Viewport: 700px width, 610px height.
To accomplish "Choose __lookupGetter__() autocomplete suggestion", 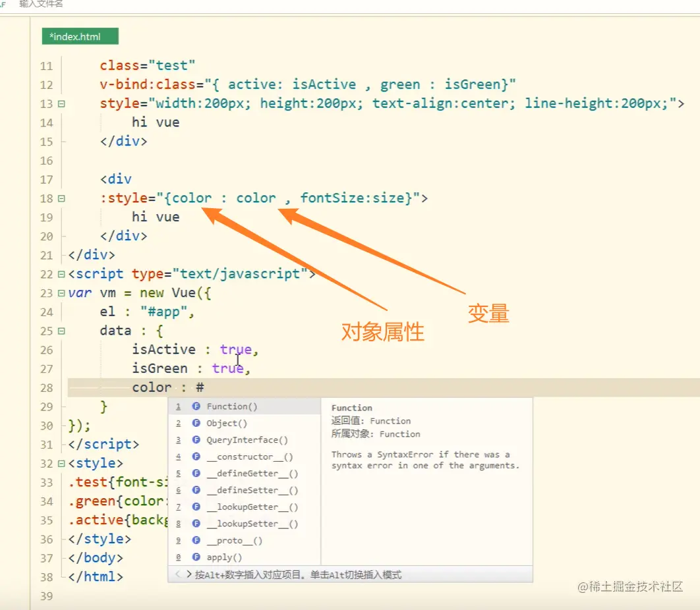I will pos(244,507).
